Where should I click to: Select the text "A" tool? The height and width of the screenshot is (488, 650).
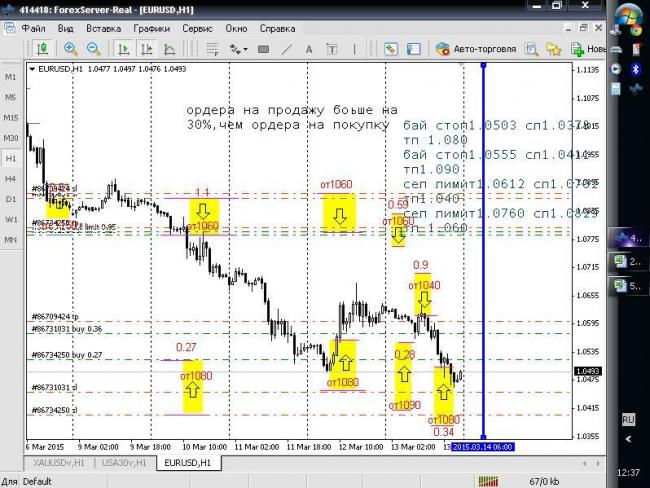pyautogui.click(x=309, y=49)
